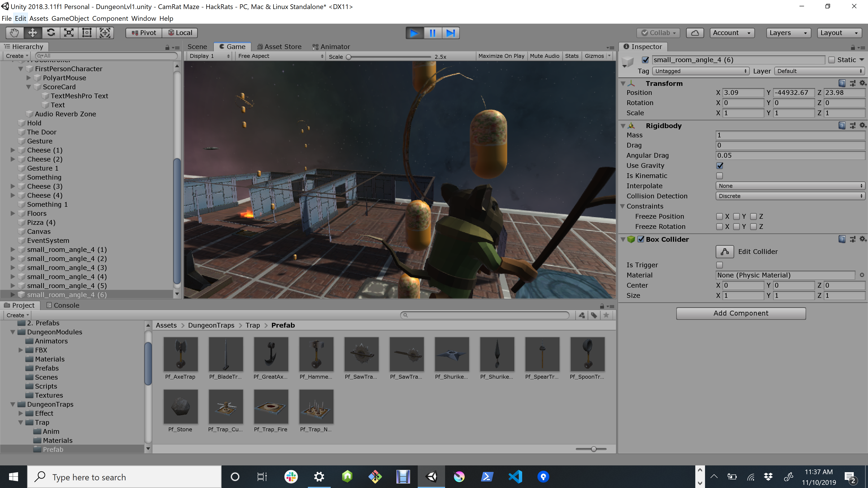Disable Use Gravity checkbox

coord(719,166)
